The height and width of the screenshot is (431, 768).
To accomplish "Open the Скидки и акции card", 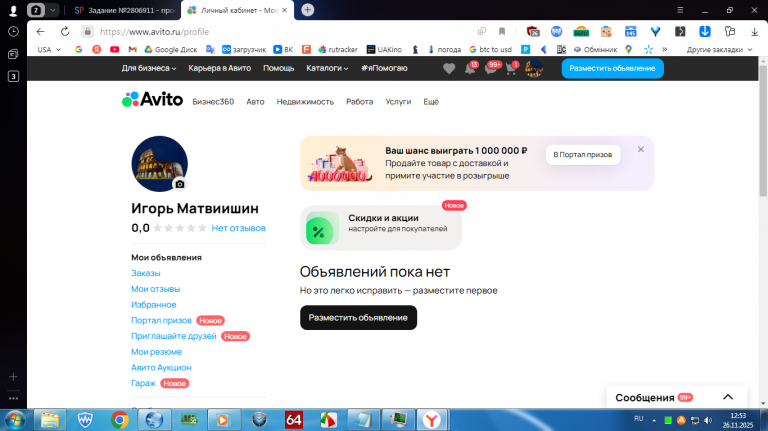I will click(381, 228).
